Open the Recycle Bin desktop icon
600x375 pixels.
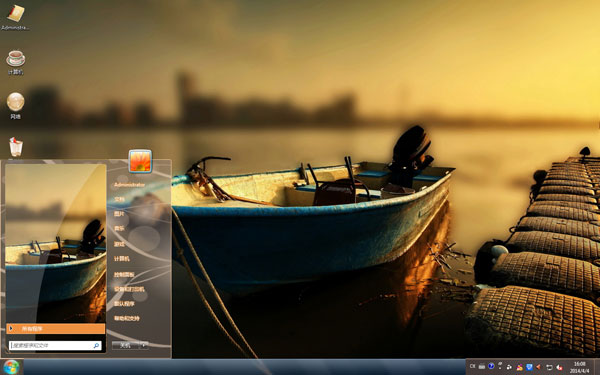click(16, 147)
